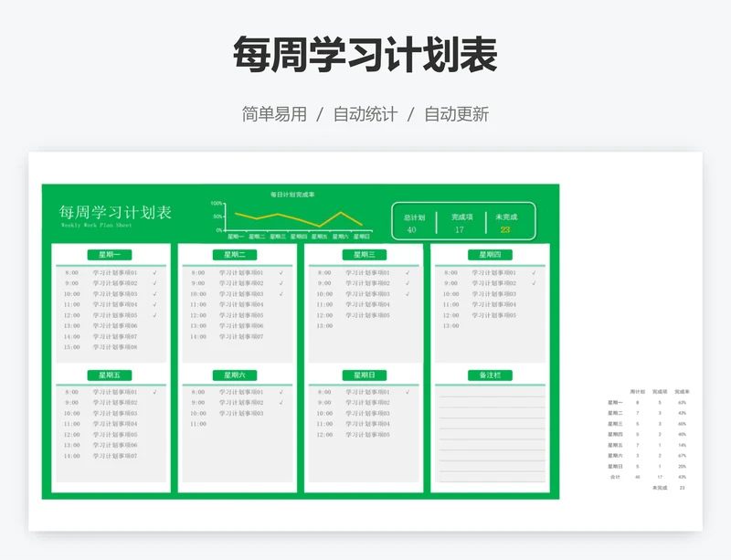Click the 完成项 value 17

tap(460, 229)
